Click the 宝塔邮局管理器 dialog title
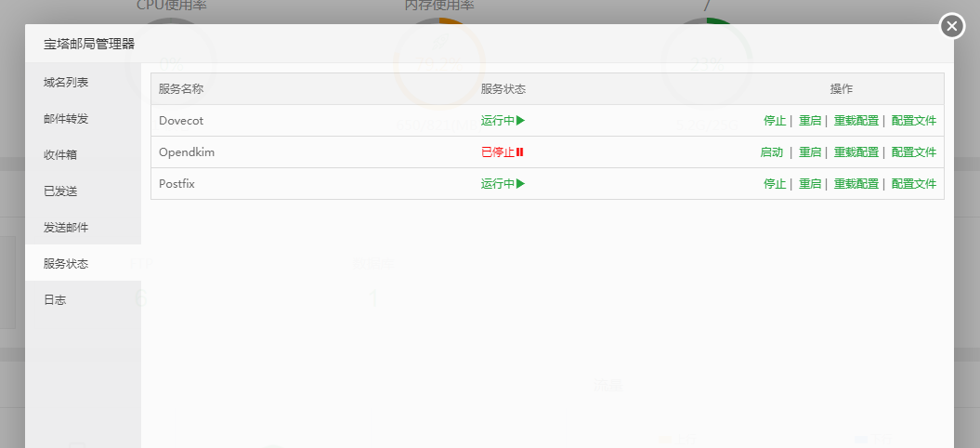Screen dimensions: 980x448 click(89, 44)
